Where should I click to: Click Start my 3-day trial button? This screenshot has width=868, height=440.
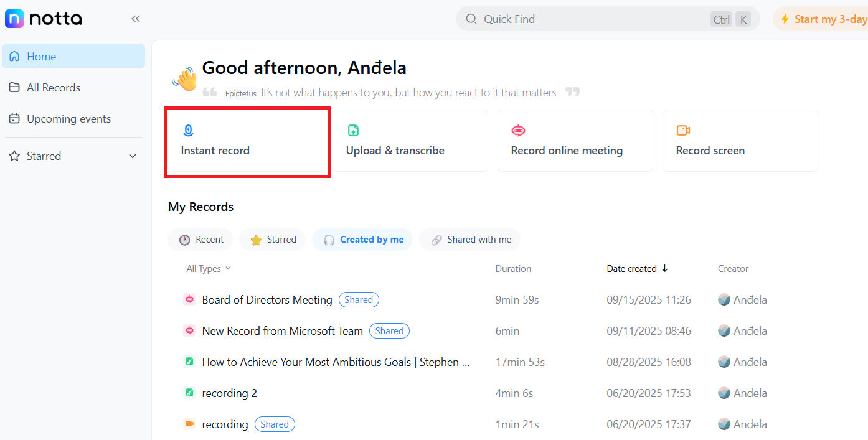pyautogui.click(x=822, y=19)
